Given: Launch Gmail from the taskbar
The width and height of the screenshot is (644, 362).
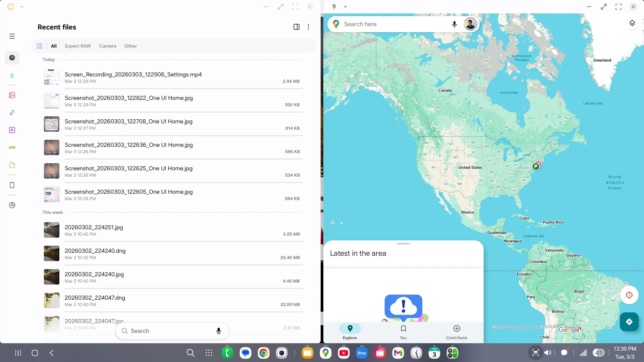Looking at the screenshot, I should 398,353.
